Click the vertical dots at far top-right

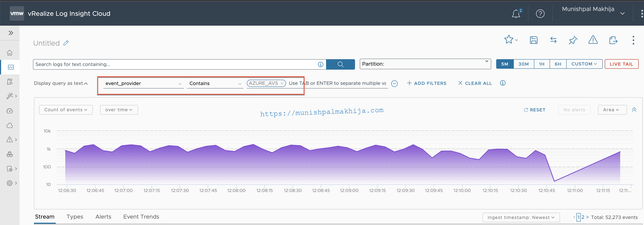pos(642,14)
